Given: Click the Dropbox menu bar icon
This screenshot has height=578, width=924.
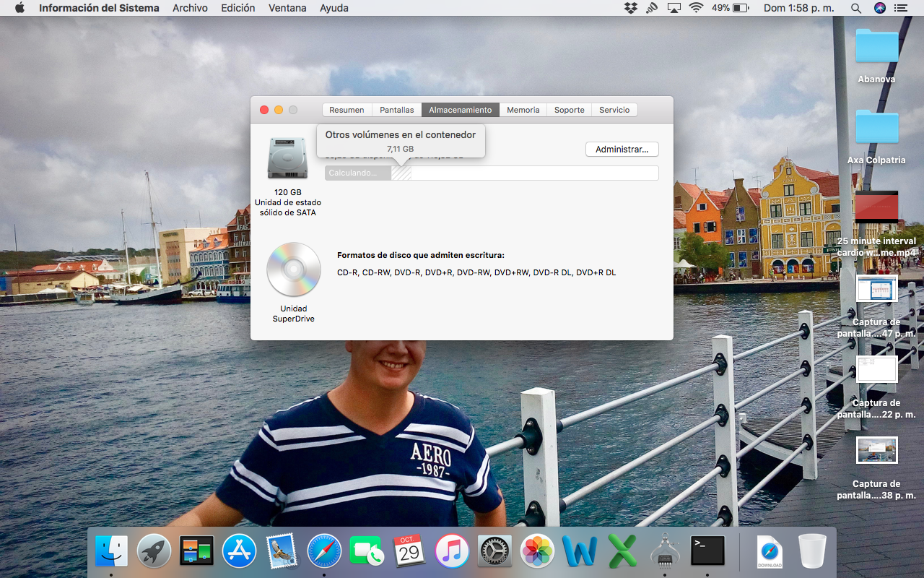Looking at the screenshot, I should [631, 8].
